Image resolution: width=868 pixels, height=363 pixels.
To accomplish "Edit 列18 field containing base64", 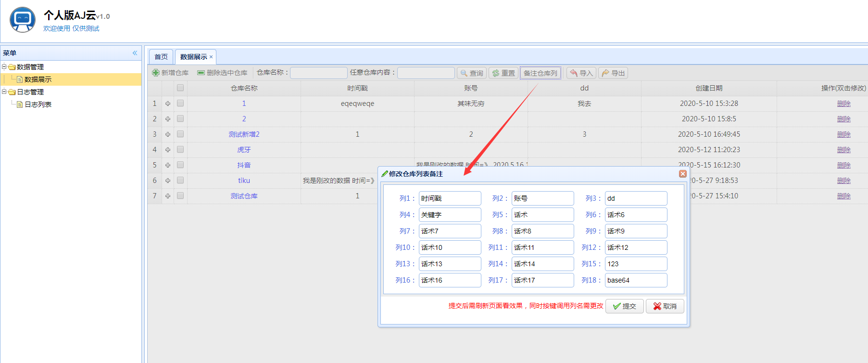I will 636,280.
